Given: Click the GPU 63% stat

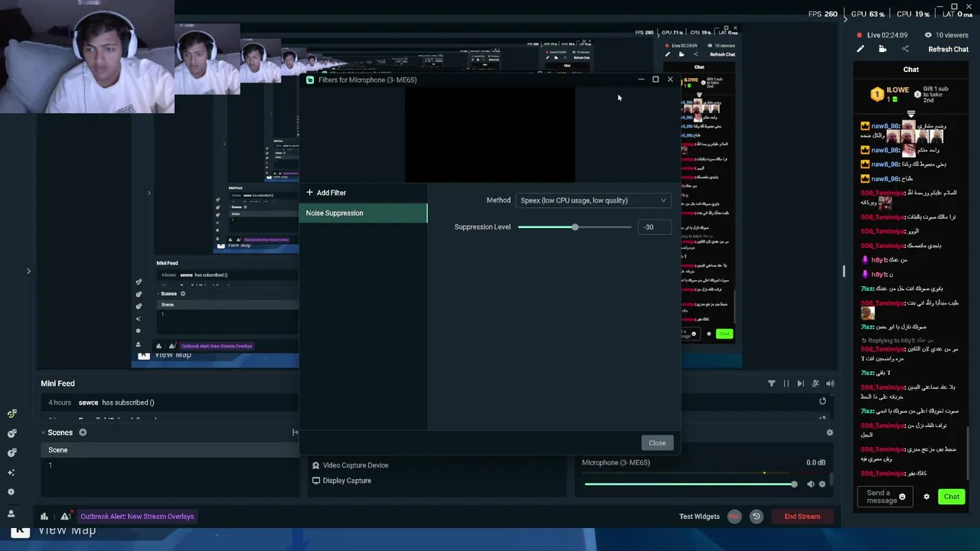Looking at the screenshot, I should click(867, 14).
